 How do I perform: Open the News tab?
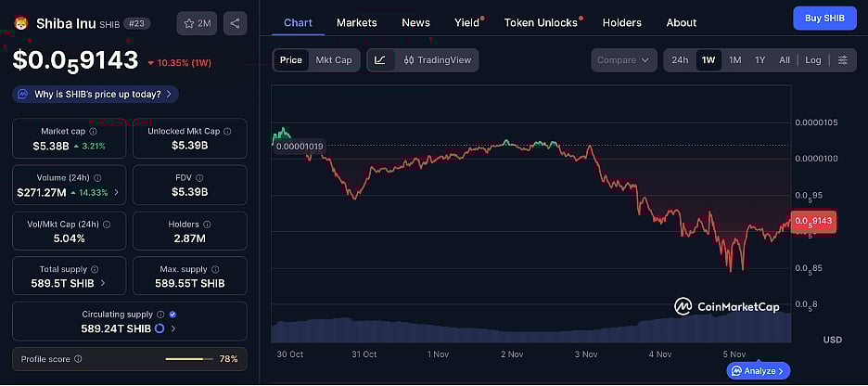tap(415, 22)
